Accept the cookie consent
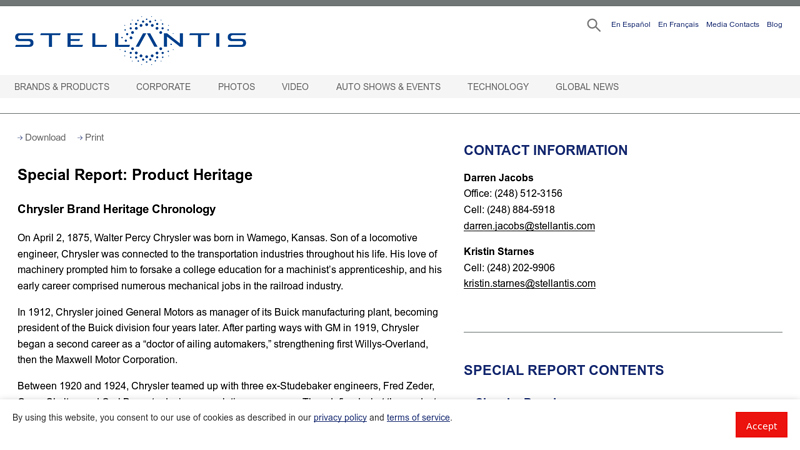 761,425
